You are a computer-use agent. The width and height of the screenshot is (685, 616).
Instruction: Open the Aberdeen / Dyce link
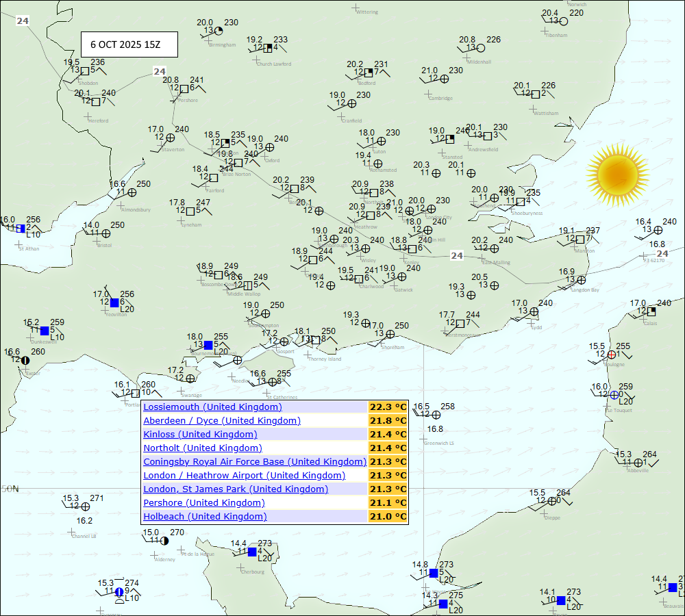click(x=222, y=421)
